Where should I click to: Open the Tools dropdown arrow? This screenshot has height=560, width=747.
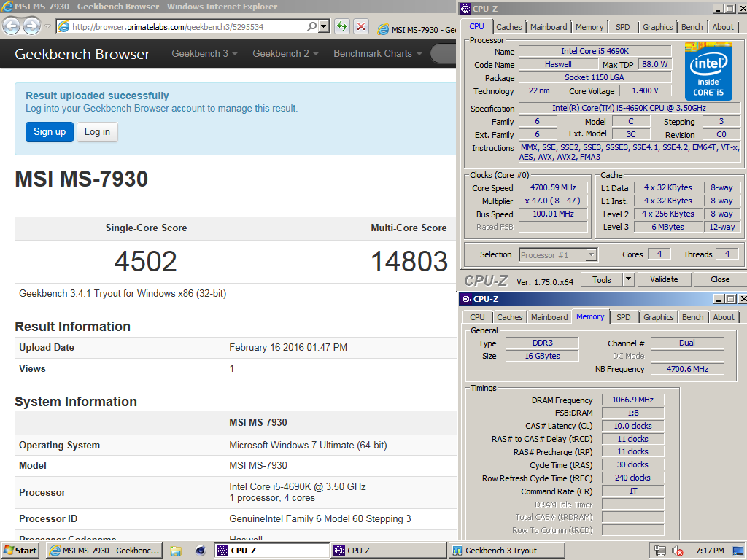628,279
